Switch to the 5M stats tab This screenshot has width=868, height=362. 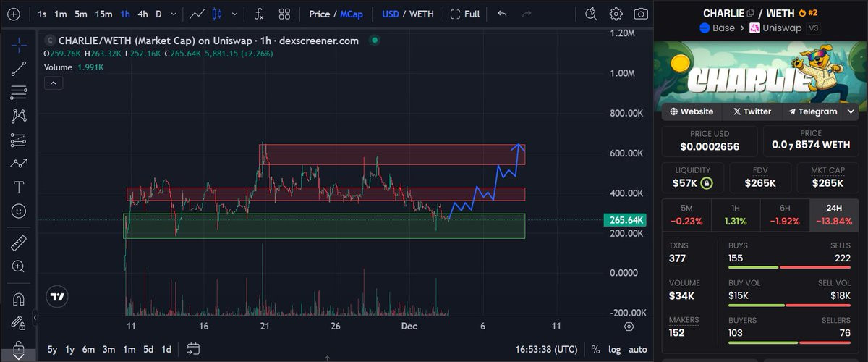click(686, 215)
